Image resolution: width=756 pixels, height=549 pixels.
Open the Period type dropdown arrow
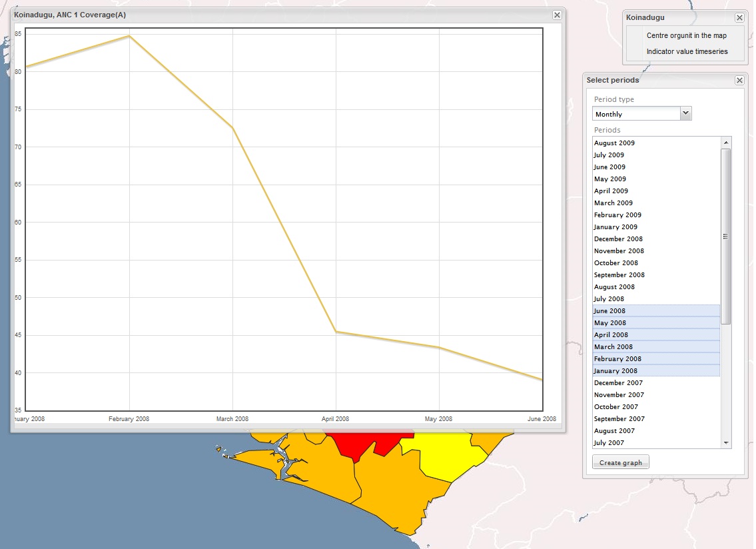pos(686,113)
